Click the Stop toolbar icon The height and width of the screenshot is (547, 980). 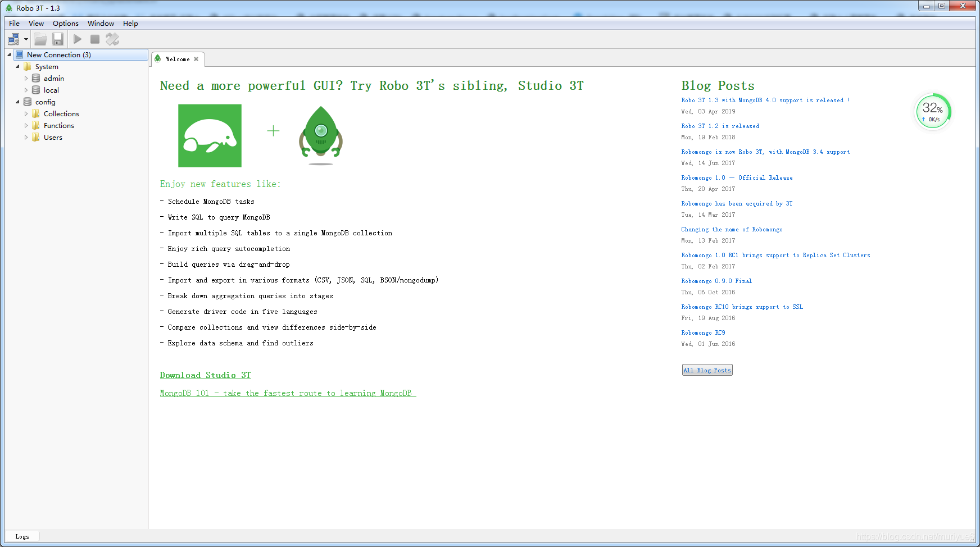[x=95, y=39]
